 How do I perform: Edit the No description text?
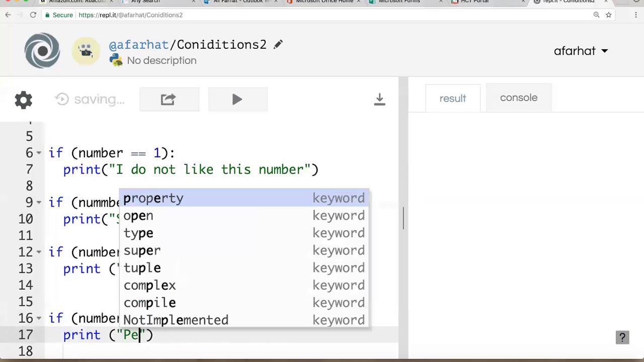click(x=162, y=60)
